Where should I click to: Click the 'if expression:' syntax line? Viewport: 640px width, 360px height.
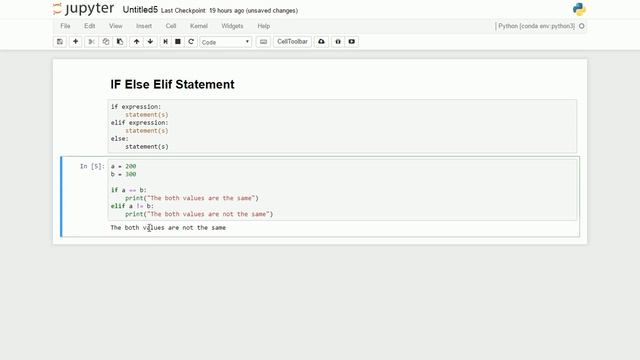136,107
